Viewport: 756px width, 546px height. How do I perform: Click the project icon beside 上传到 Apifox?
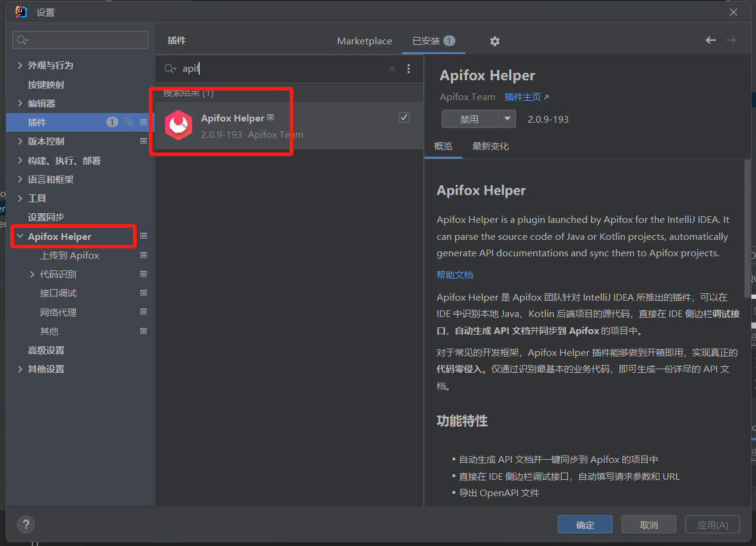(144, 255)
